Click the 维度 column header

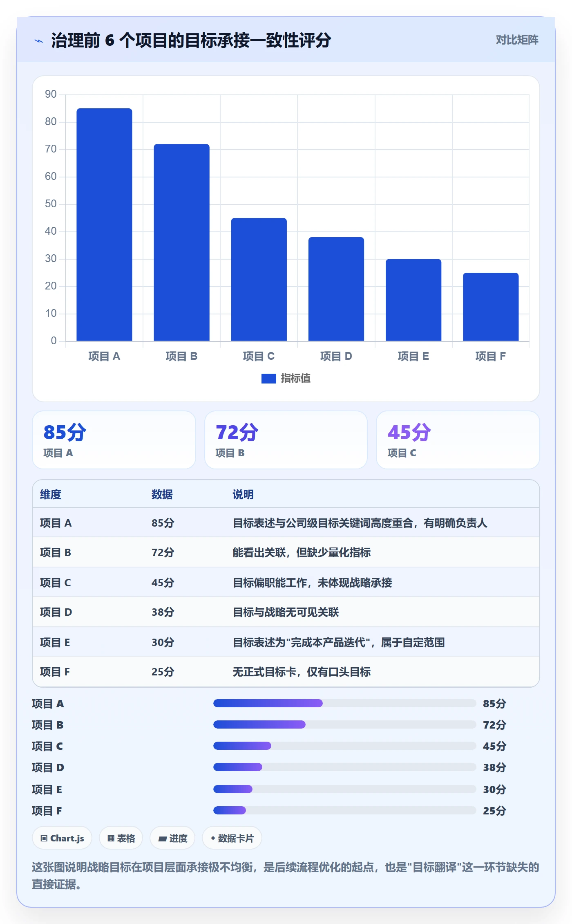tap(51, 494)
